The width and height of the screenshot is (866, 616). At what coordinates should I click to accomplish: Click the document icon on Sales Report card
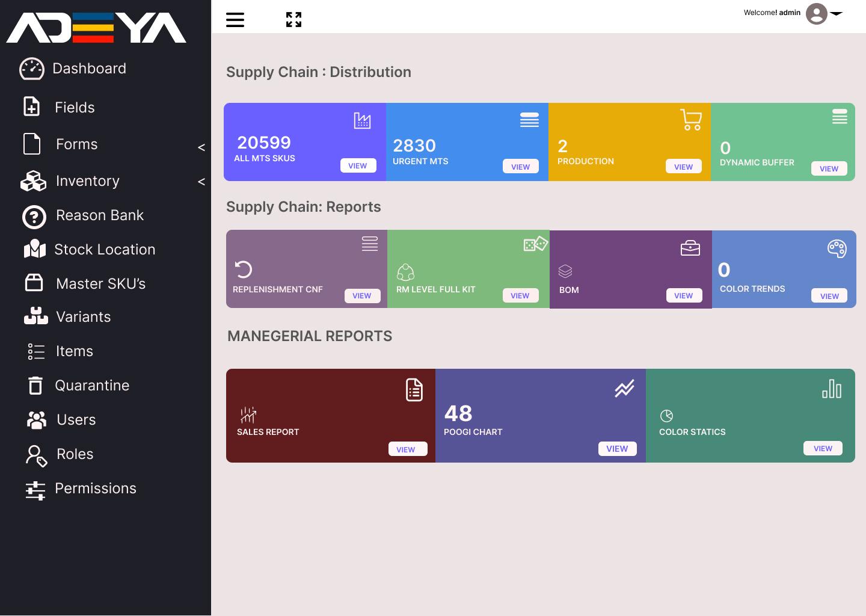414,390
